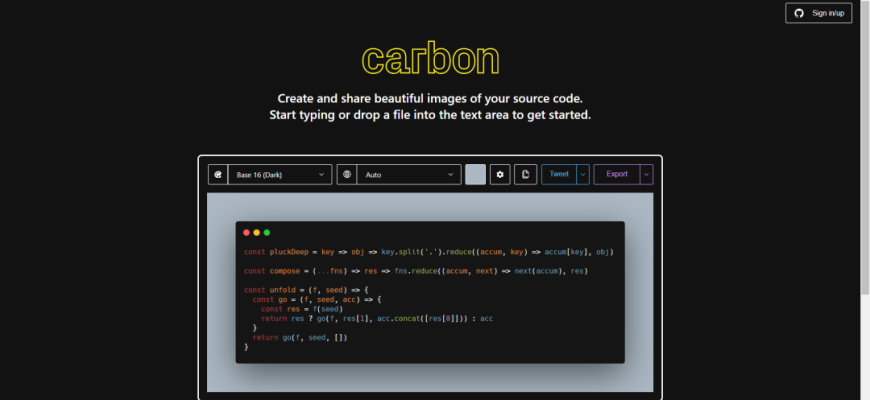Click 'Start typing or drop a file' text
This screenshot has height=400, width=870.
click(x=430, y=115)
